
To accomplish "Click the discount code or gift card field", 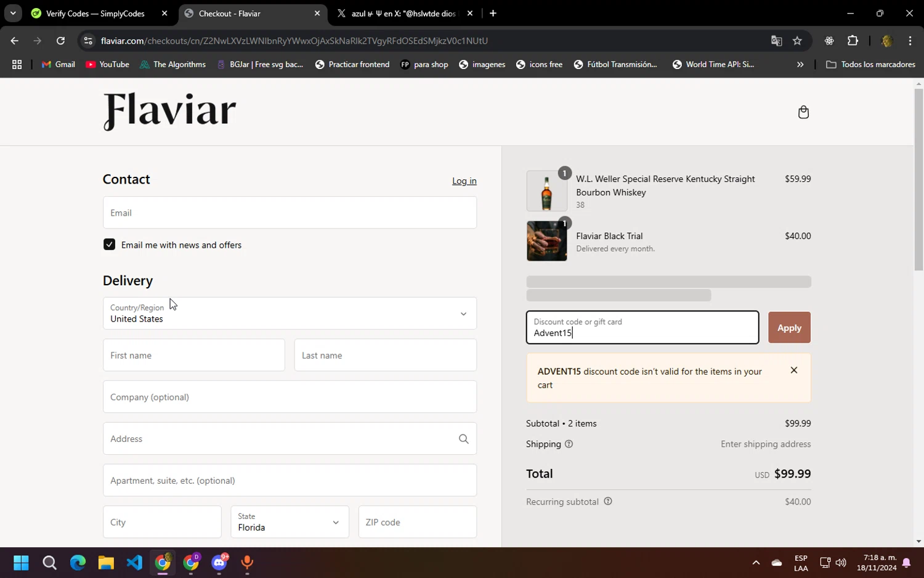I will pyautogui.click(x=642, y=327).
